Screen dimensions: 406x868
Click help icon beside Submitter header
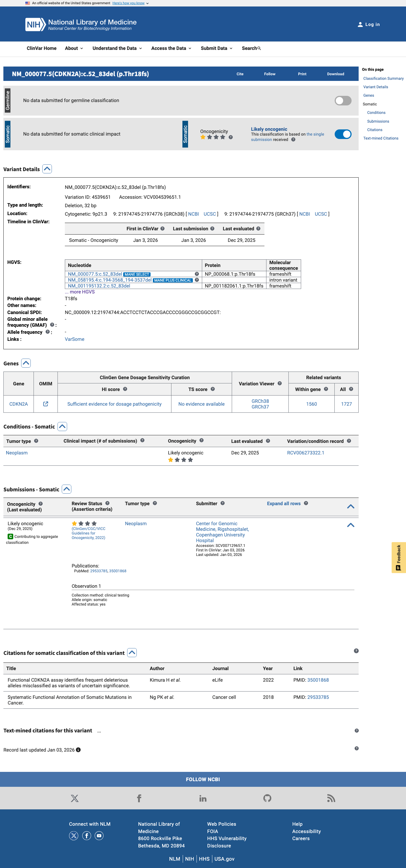[x=222, y=503]
